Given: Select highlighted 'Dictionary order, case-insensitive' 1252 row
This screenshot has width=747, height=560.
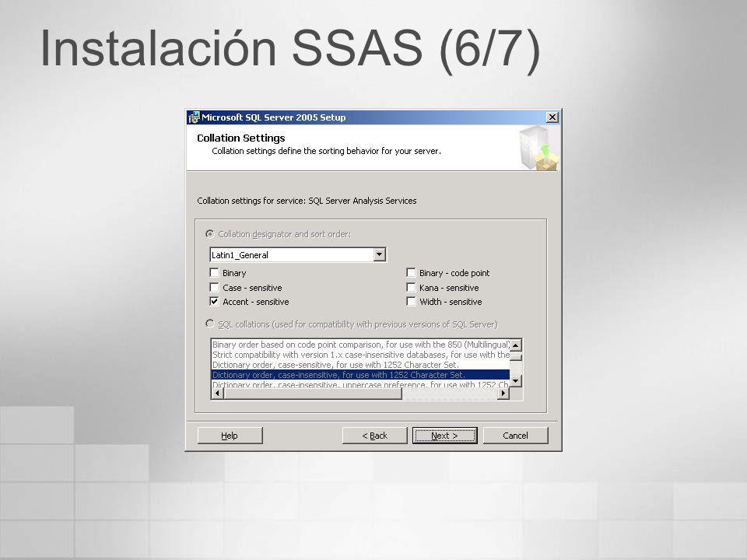Looking at the screenshot, I should coord(360,375).
